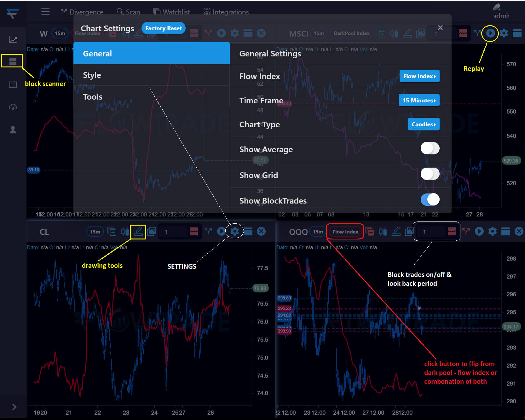Close the QQQ chart panel
The height and width of the screenshot is (420, 525).
click(519, 232)
